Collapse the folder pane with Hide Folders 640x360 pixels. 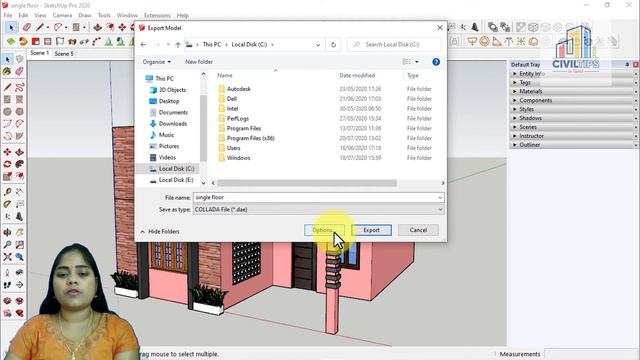point(160,231)
